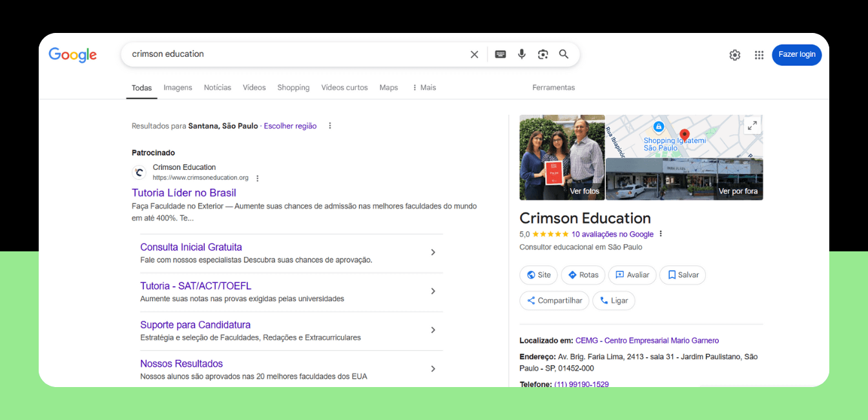Start voice search with the microphone icon
The width and height of the screenshot is (868, 420).
coord(522,54)
